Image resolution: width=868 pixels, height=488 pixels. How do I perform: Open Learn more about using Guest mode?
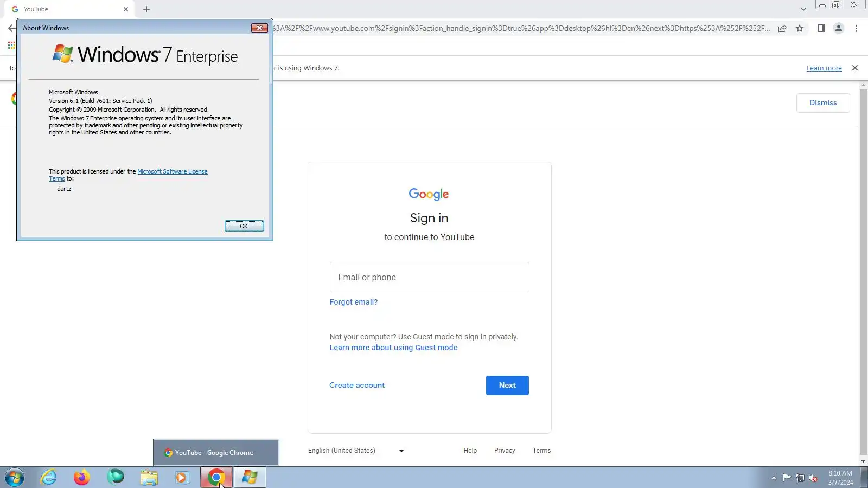(393, 348)
